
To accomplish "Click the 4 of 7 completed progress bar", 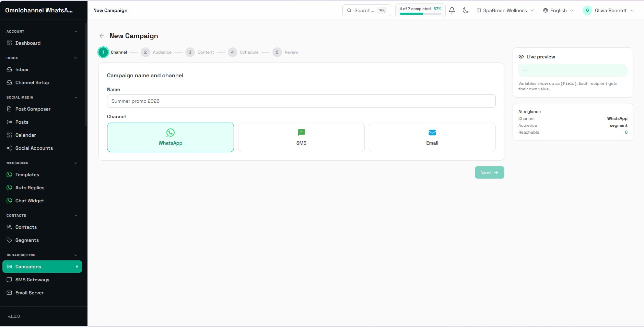I will click(x=420, y=10).
